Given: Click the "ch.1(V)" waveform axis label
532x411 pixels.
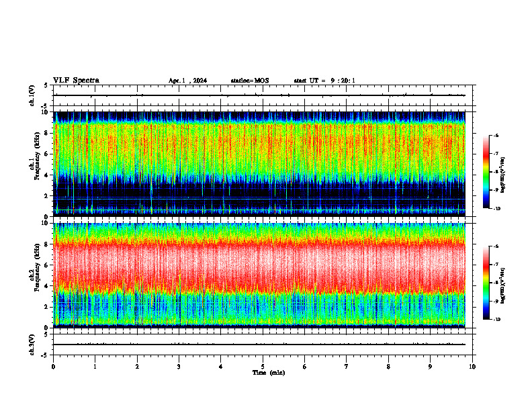Looking at the screenshot, I should pos(32,95).
